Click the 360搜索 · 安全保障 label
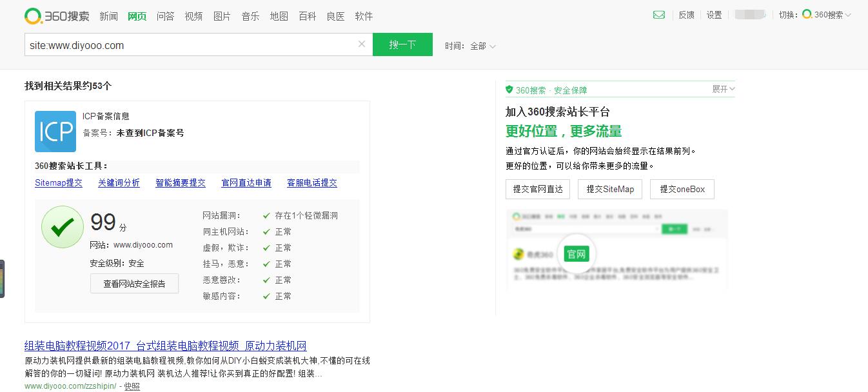The width and height of the screenshot is (868, 392). pos(551,90)
